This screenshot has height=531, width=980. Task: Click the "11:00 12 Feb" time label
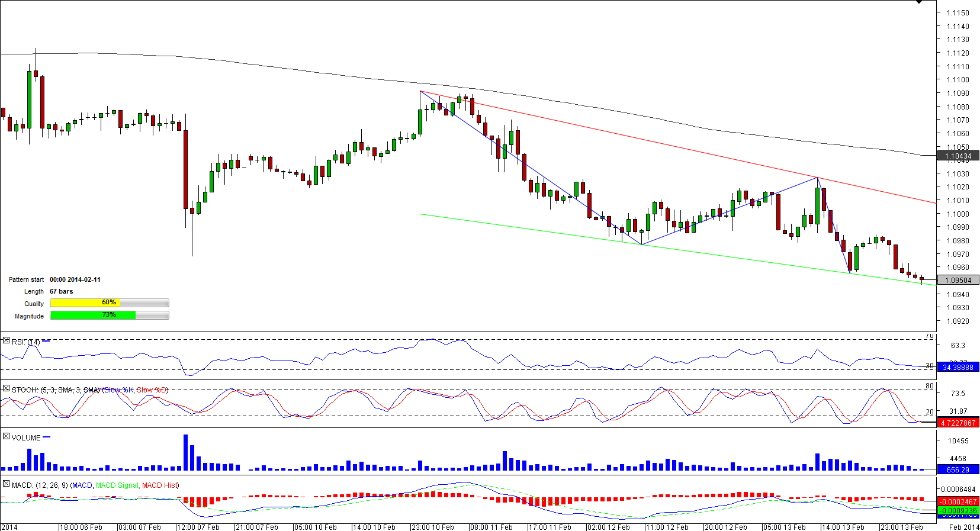pyautogui.click(x=667, y=527)
